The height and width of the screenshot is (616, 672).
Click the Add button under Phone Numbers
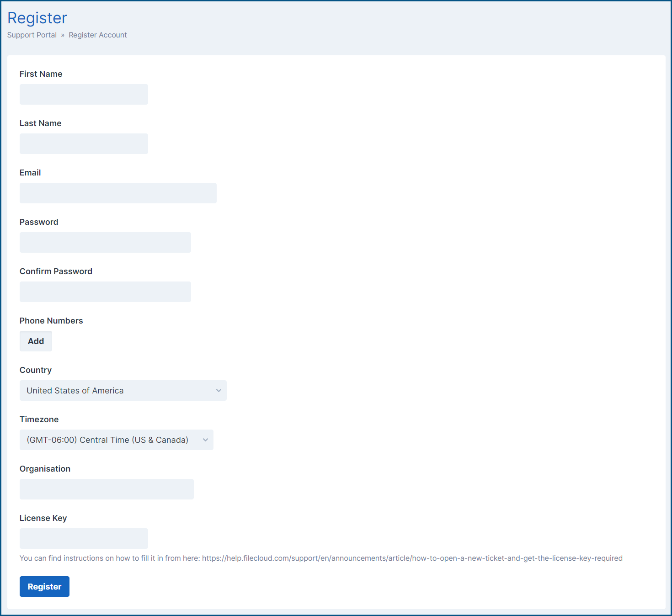36,341
